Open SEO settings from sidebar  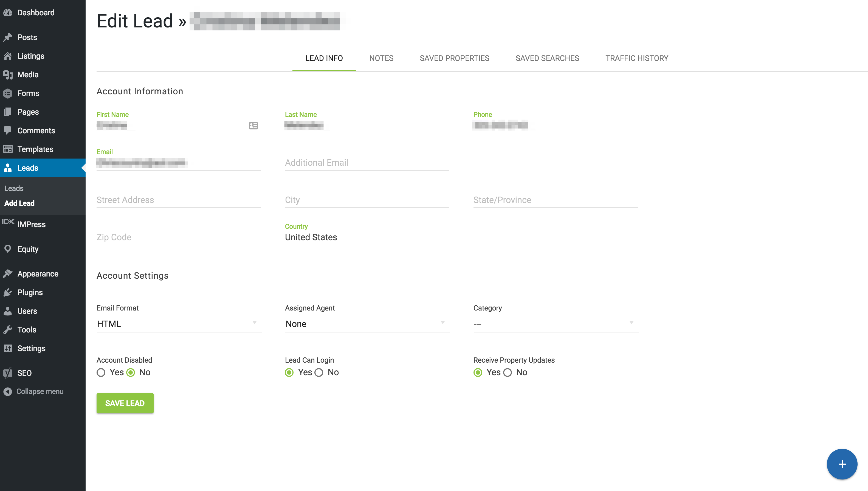point(24,373)
